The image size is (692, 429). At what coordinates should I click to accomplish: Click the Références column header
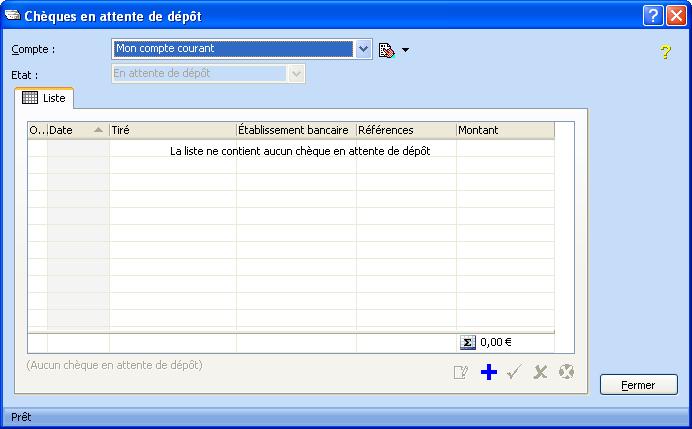(x=405, y=130)
